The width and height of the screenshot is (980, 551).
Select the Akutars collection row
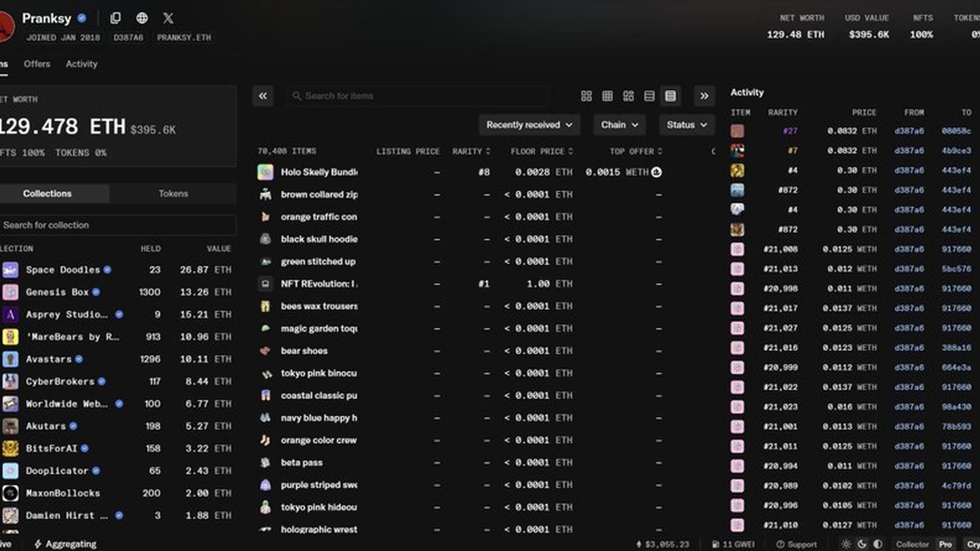[x=117, y=426]
